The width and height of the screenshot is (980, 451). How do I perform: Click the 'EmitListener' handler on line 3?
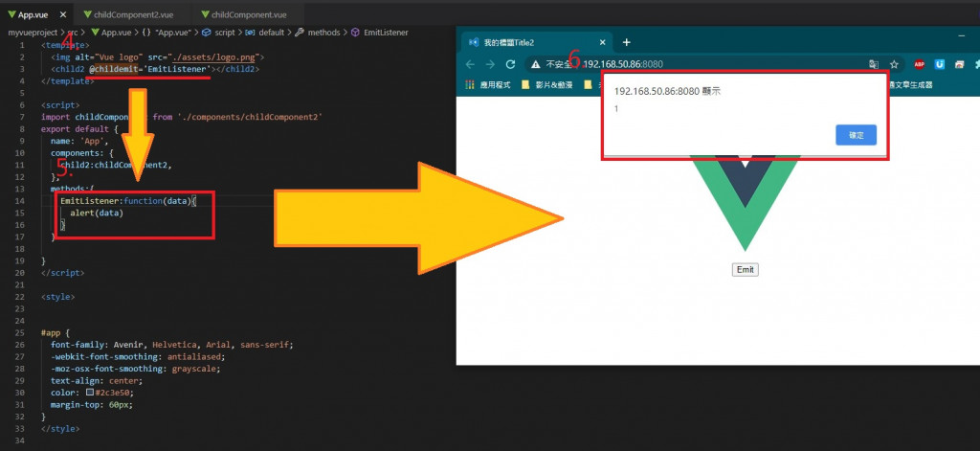pyautogui.click(x=177, y=69)
